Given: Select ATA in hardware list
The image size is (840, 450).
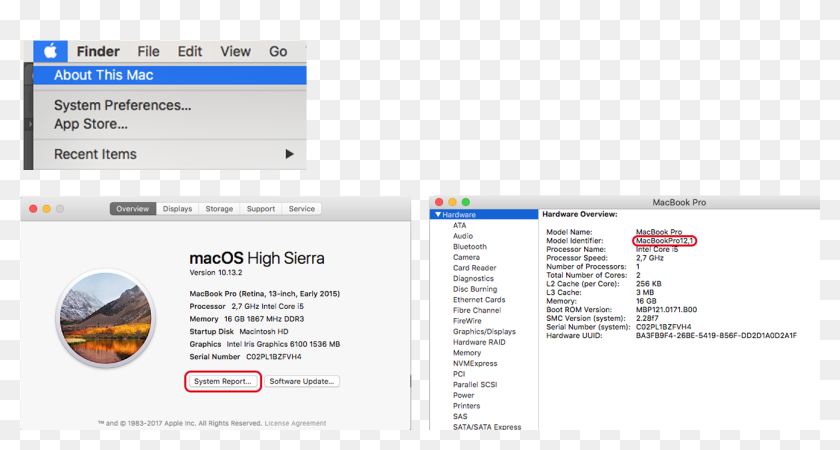Looking at the screenshot, I should coord(460,226).
